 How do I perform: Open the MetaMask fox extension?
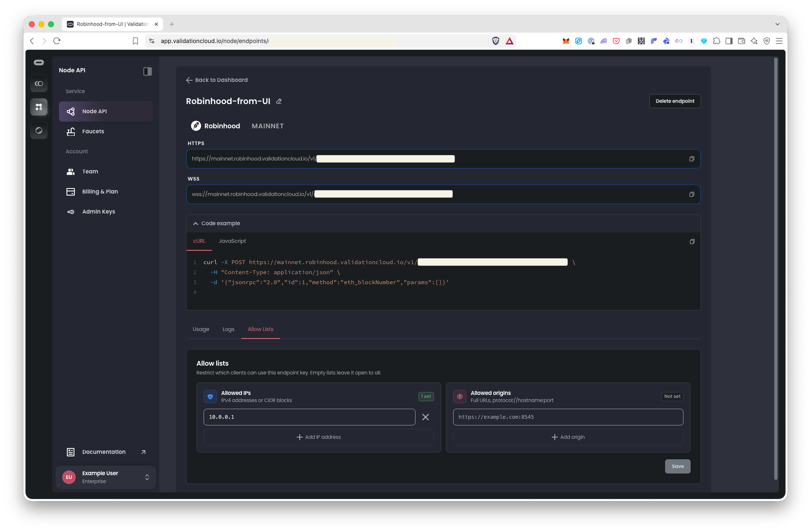566,41
